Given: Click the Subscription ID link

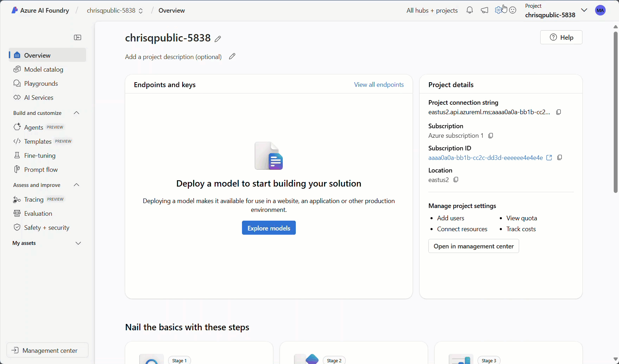Looking at the screenshot, I should tap(485, 158).
